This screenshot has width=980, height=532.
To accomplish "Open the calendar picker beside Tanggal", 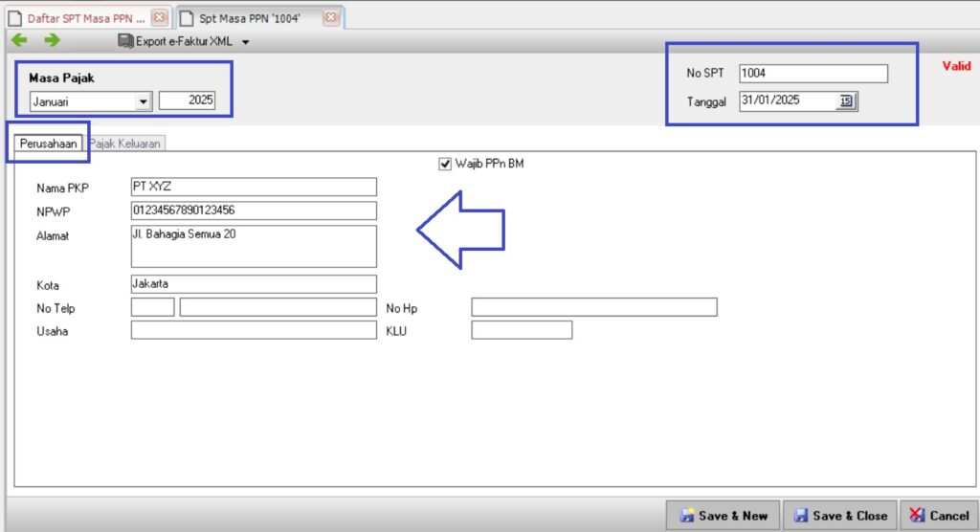I will [x=846, y=101].
